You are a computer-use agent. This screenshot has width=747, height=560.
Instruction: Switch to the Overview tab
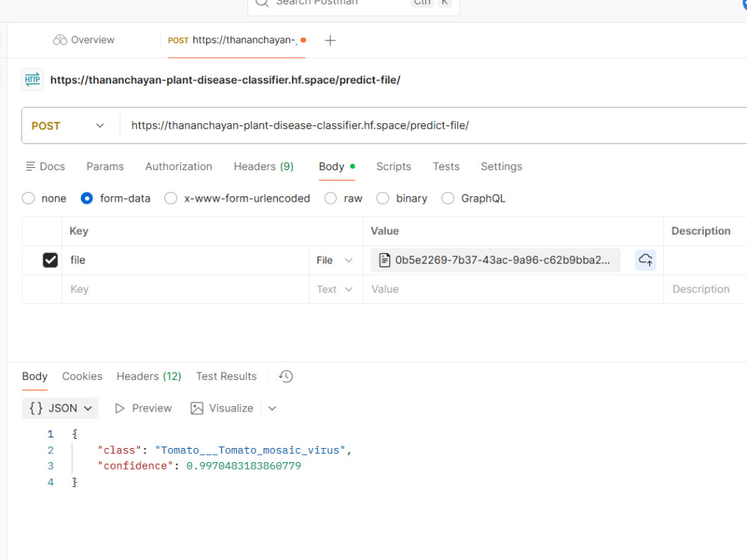(x=84, y=40)
